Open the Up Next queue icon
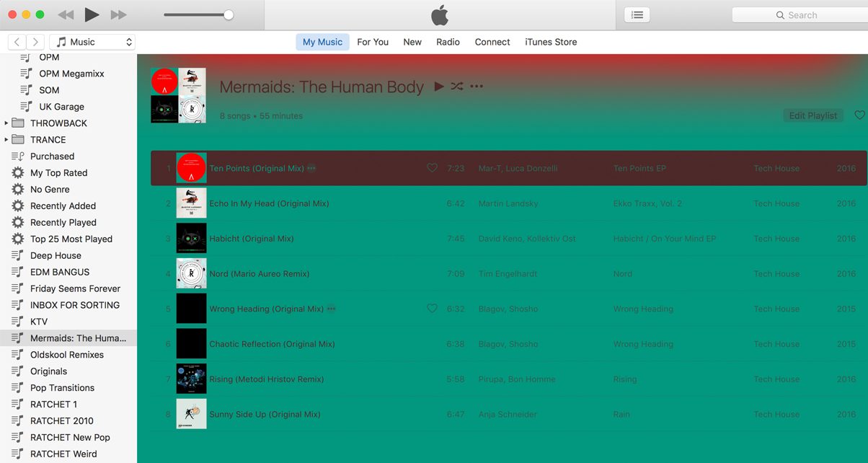Screen dimensions: 868x463 (x=637, y=14)
